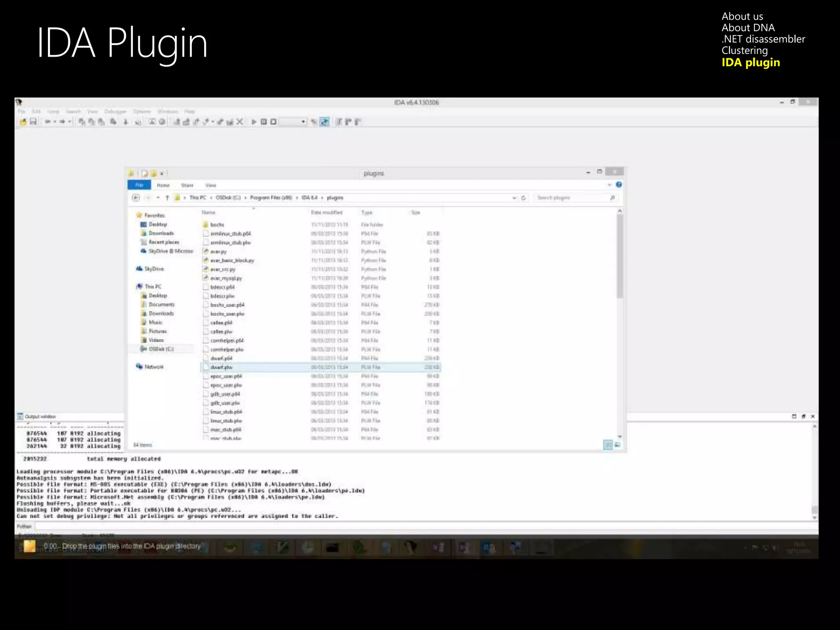The width and height of the screenshot is (840, 630).
Task: Open the jump forward history dropdown arrow
Action: (70, 122)
